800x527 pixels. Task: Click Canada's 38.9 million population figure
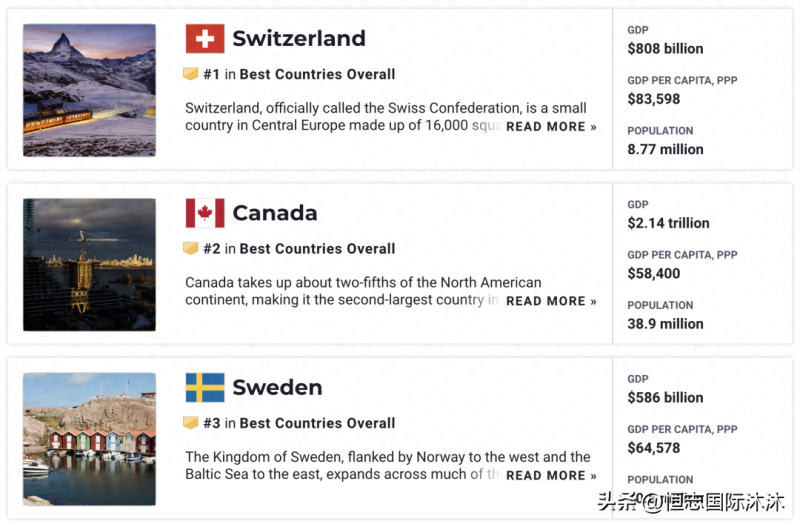[x=665, y=324]
